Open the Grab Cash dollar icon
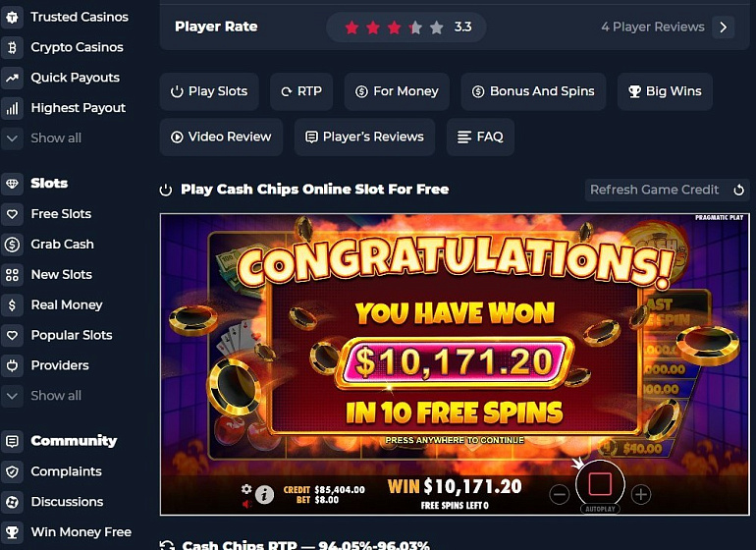The image size is (756, 550). (x=12, y=245)
